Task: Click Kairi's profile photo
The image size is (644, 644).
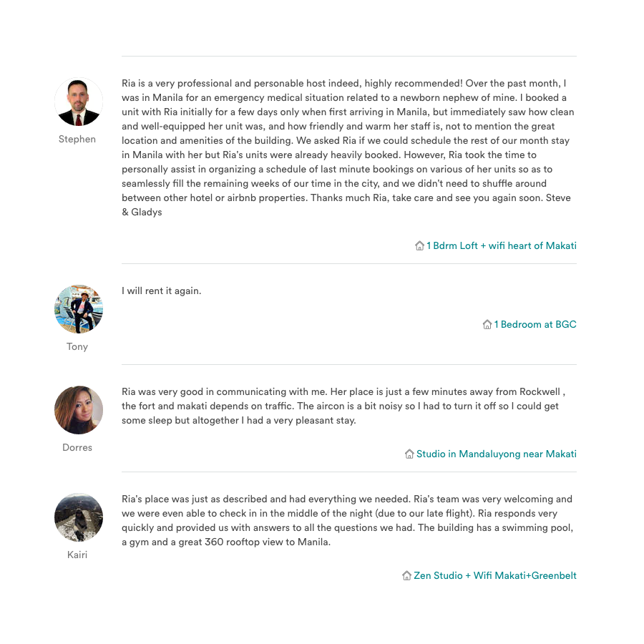Action: click(79, 517)
